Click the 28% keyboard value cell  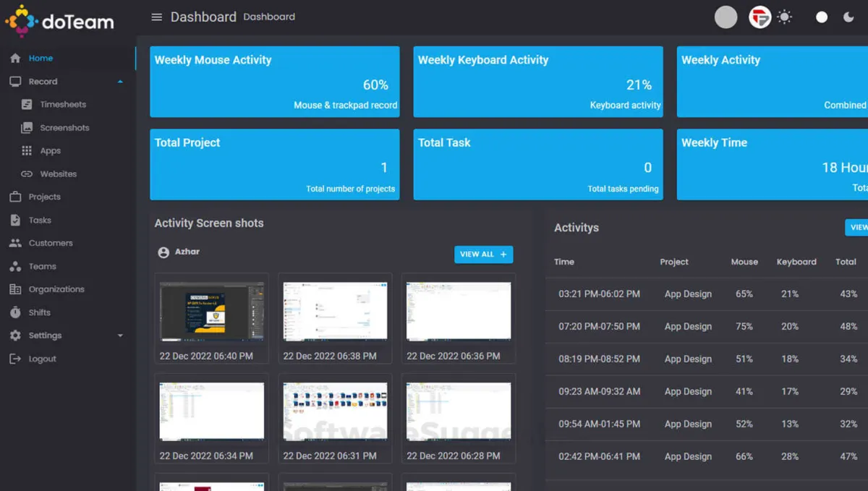coord(790,457)
